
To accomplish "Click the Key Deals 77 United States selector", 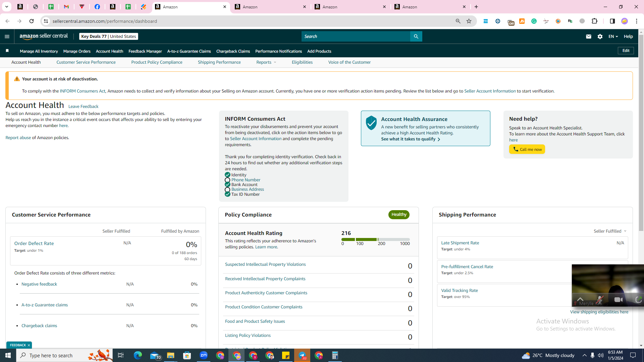I will [108, 36].
